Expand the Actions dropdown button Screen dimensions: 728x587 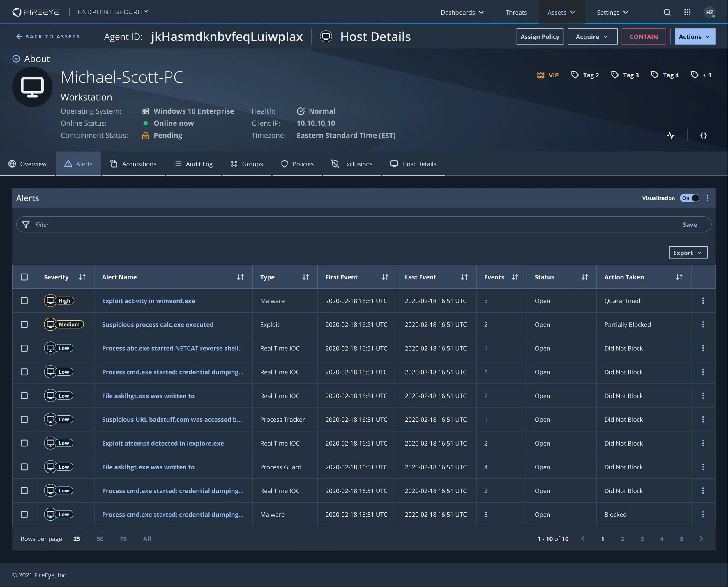tap(695, 36)
